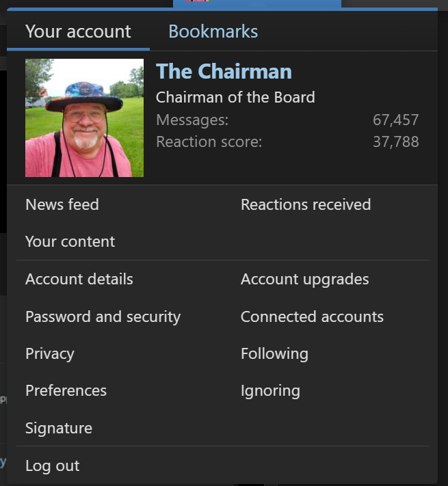Image resolution: width=448 pixels, height=486 pixels.
Task: Open Account upgrades
Action: [305, 279]
